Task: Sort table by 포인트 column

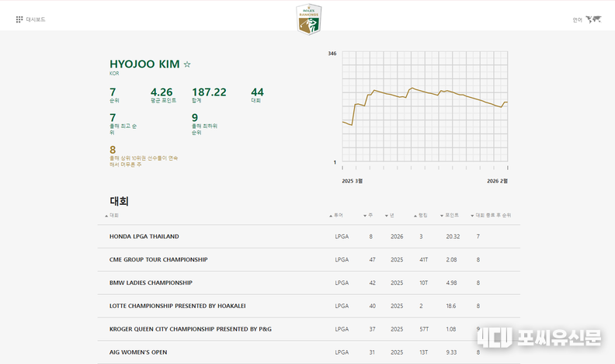Action: point(450,215)
